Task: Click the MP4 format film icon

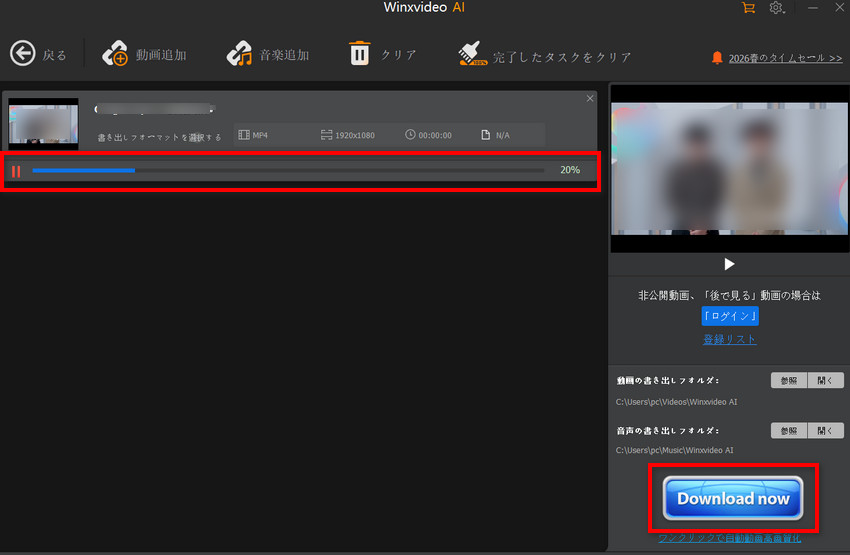Action: click(x=244, y=135)
